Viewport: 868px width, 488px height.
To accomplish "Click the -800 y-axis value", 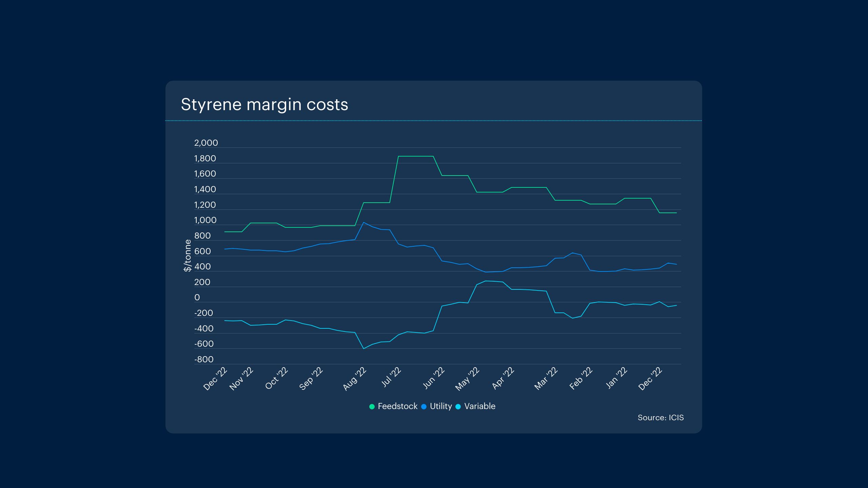I will tap(204, 359).
